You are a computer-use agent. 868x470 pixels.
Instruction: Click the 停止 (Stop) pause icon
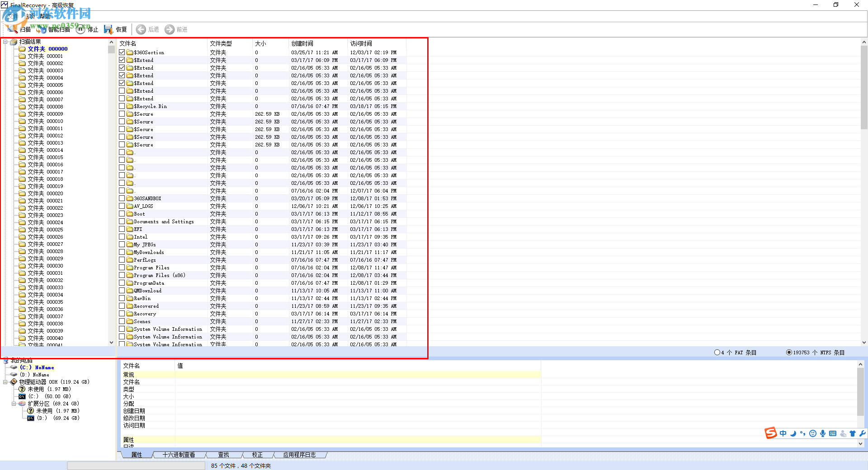pos(80,29)
